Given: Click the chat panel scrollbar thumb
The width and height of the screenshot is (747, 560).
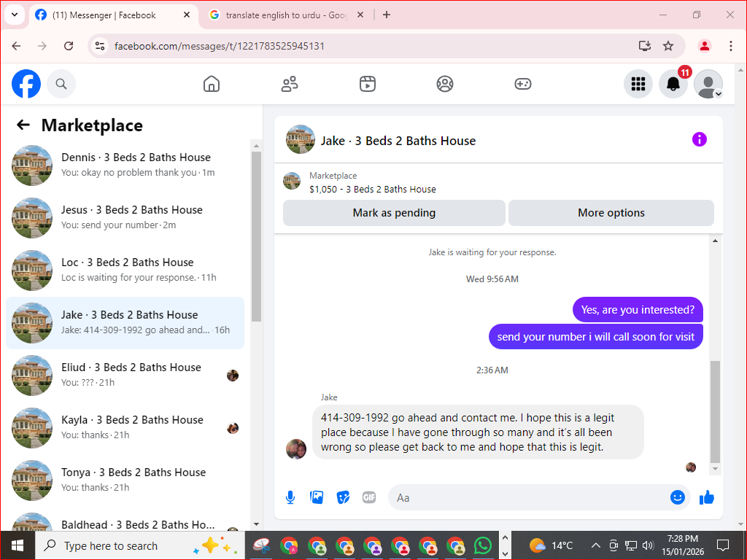Looking at the screenshot, I should tap(715, 412).
